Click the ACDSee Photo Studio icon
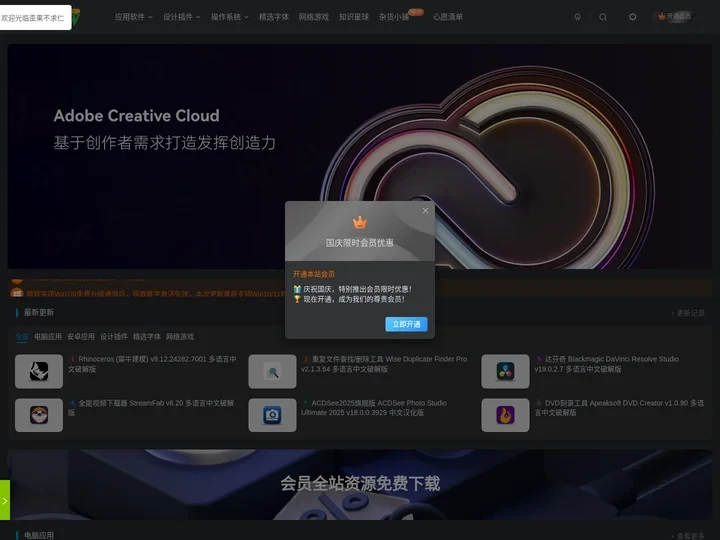This screenshot has width=720, height=540. 272,415
